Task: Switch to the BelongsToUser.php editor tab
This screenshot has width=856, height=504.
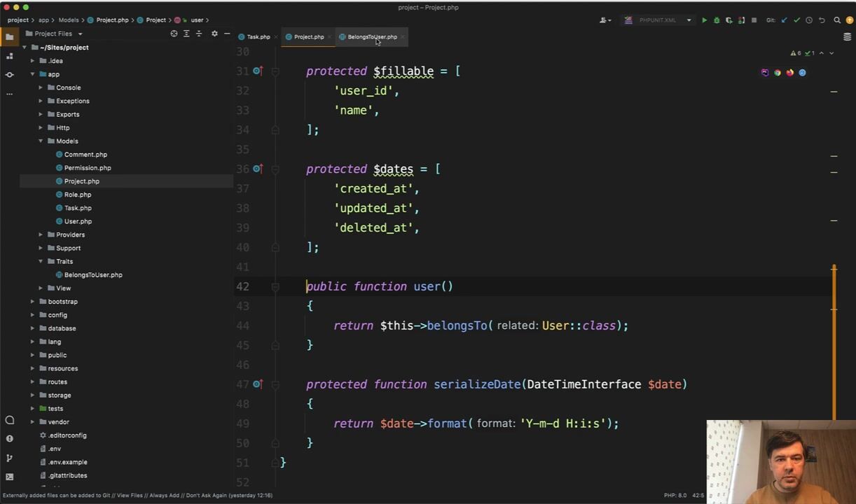Action: click(371, 37)
